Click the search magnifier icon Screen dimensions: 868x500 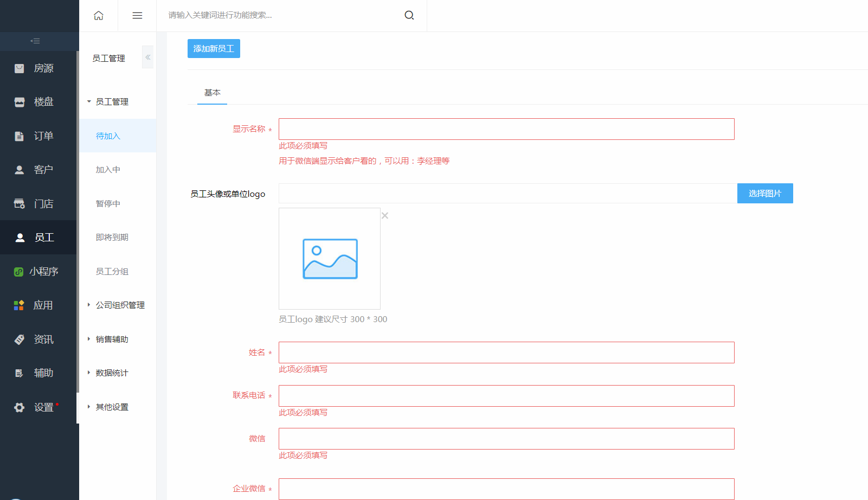409,15
